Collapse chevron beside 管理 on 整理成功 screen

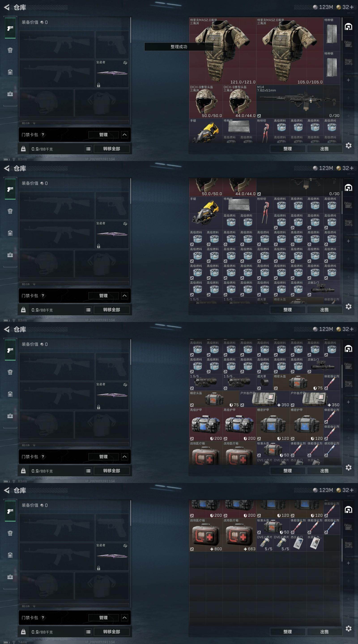(124, 134)
